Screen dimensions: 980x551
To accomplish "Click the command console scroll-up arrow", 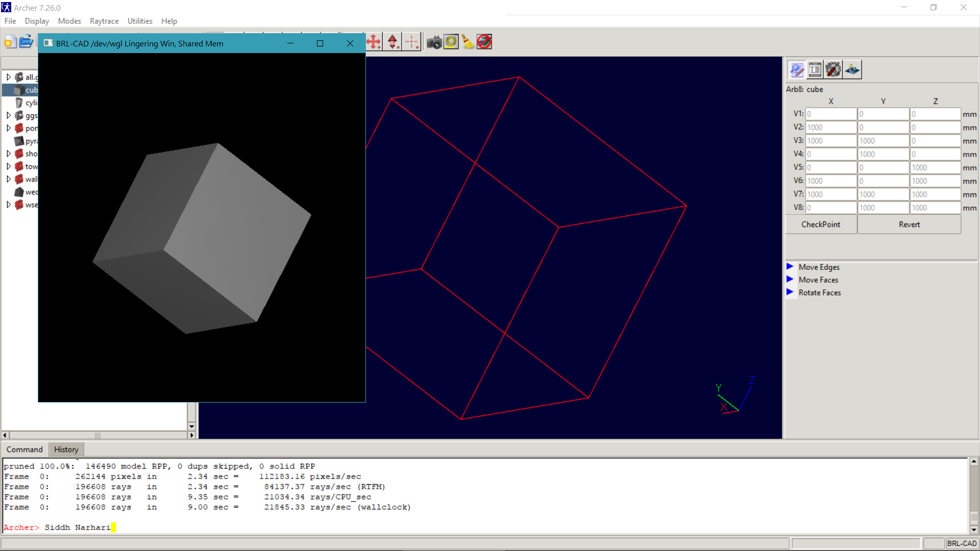I will pos(974,462).
